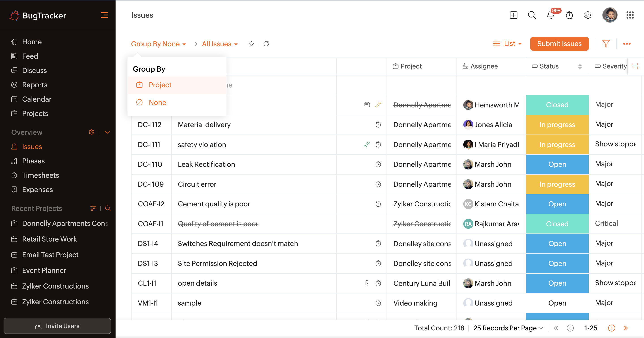The image size is (644, 338).
Task: Choose None in Group By menu
Action: [x=157, y=103]
